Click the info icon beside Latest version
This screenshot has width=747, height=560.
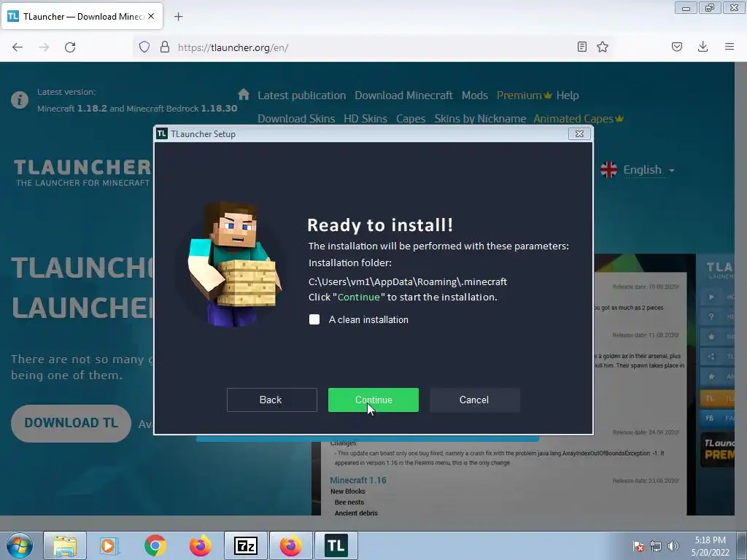point(20,100)
